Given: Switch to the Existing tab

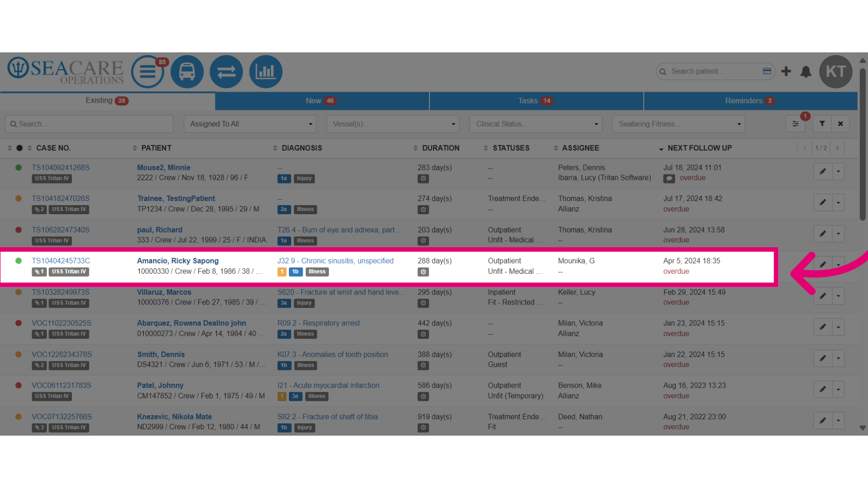Looking at the screenshot, I should point(107,101).
